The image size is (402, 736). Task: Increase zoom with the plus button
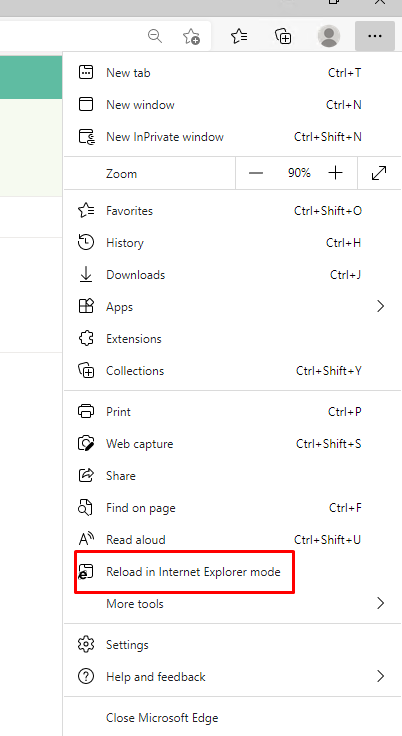pyautogui.click(x=335, y=173)
